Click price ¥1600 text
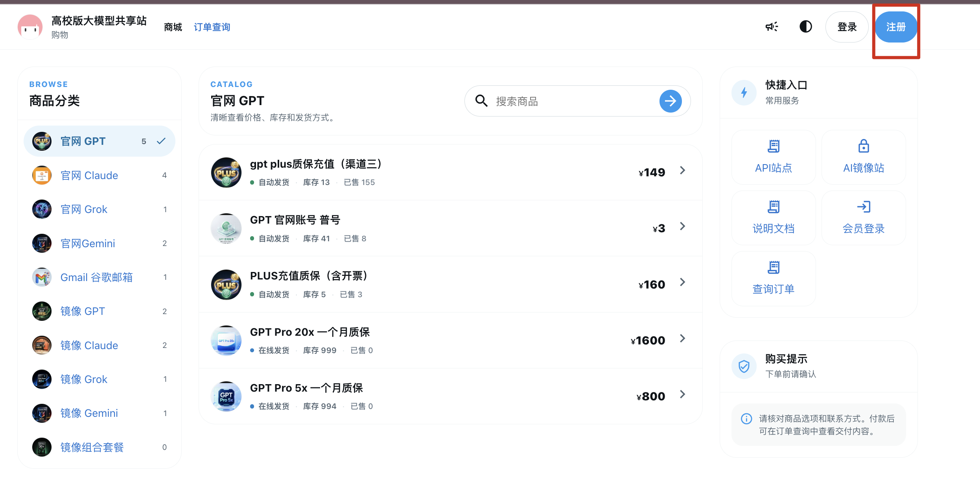Screen dimensions: 980x492 [x=648, y=340]
